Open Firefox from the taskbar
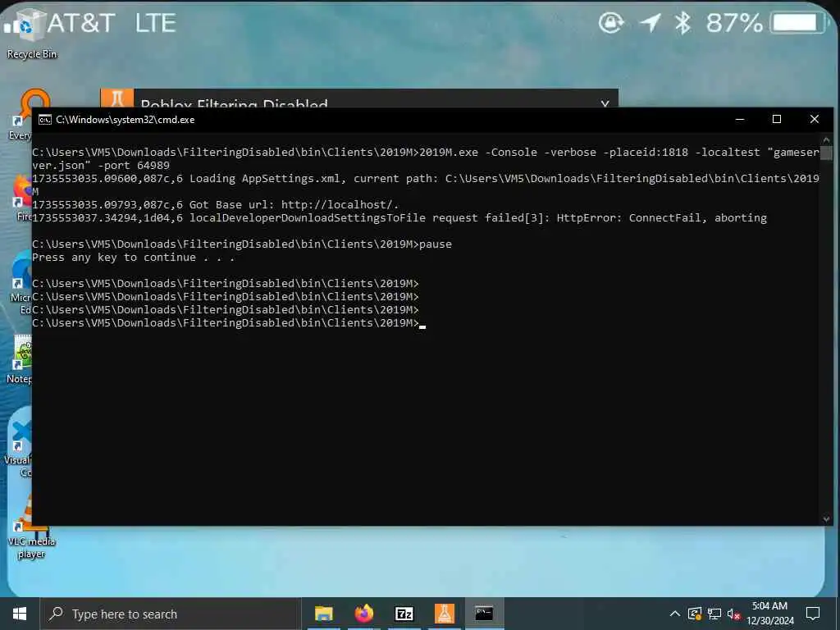The image size is (840, 630). pyautogui.click(x=363, y=614)
